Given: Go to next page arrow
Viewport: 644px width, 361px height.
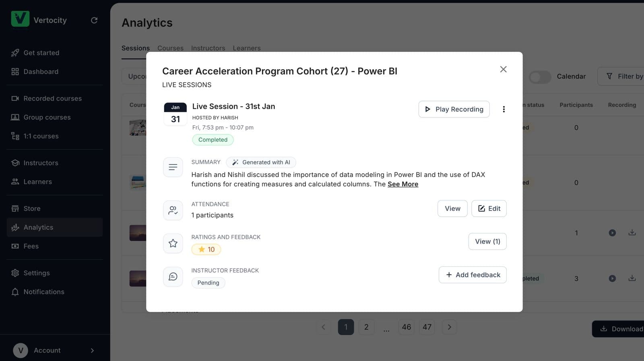Looking at the screenshot, I should click(x=450, y=327).
